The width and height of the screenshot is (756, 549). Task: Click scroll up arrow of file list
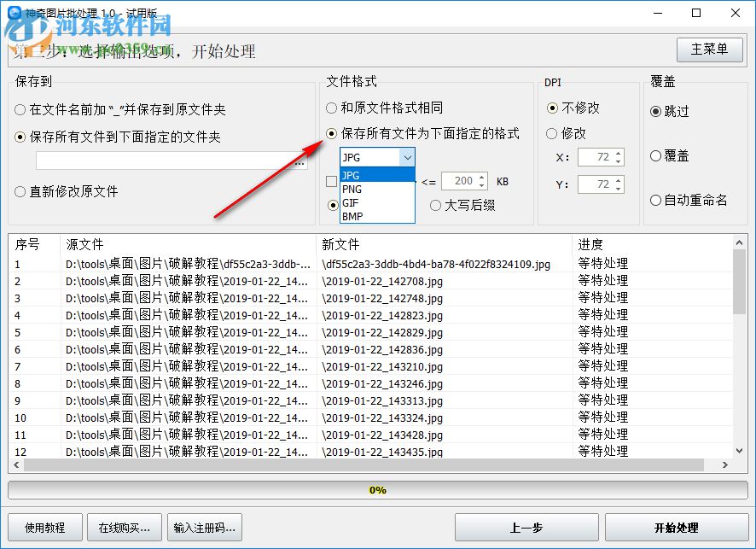(x=739, y=242)
